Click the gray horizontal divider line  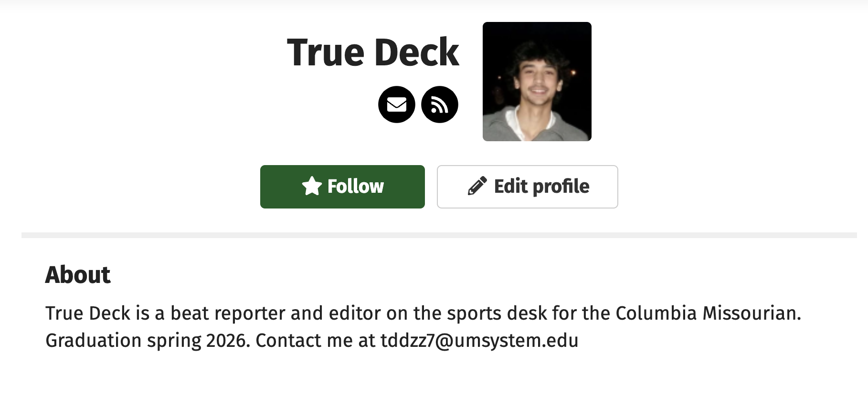(439, 235)
